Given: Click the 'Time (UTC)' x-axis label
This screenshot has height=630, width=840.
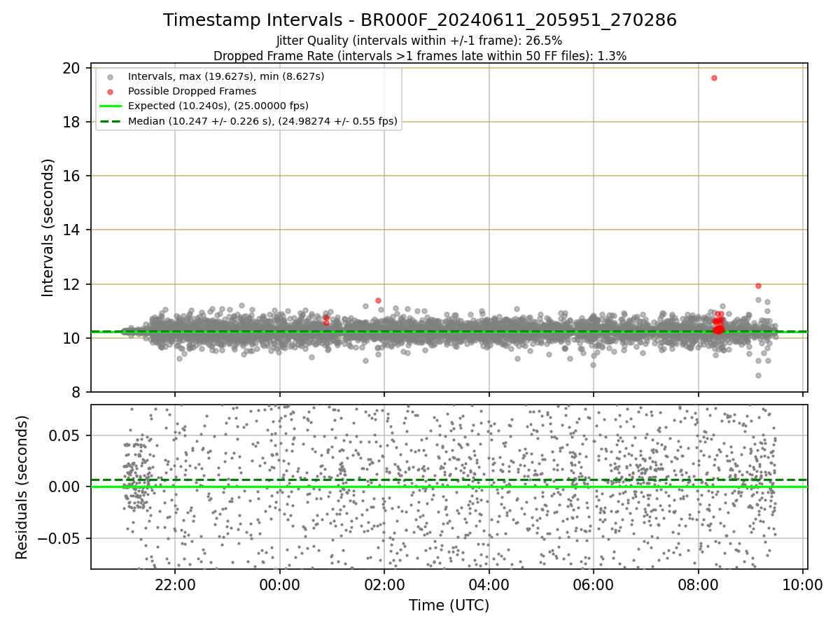Looking at the screenshot, I should click(x=449, y=605).
